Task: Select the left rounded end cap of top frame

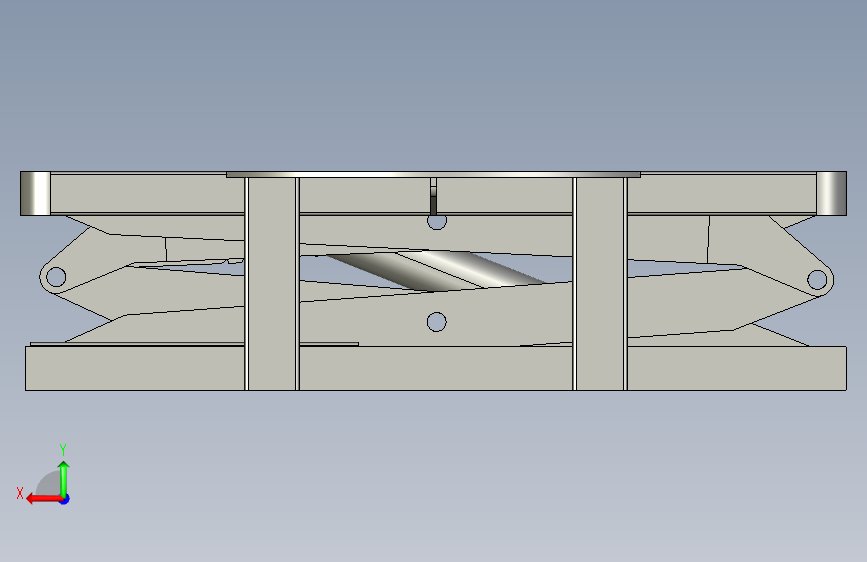Action: (x=35, y=193)
